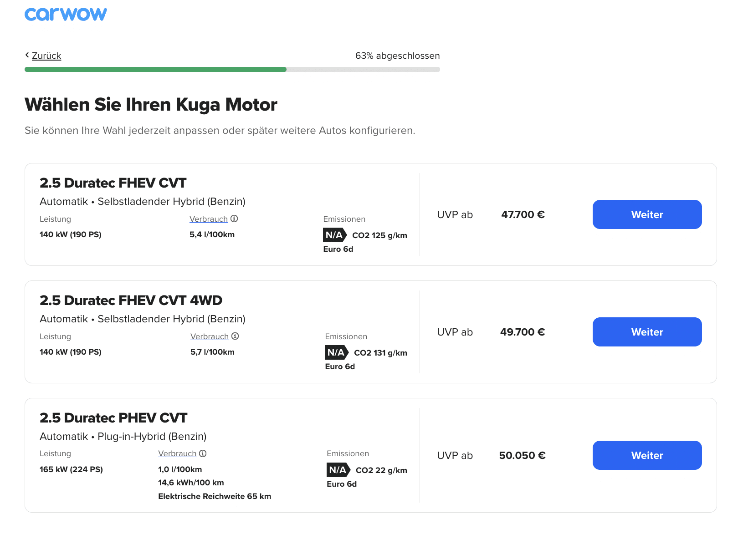Screen dimensions: 738x560
Task: Click the 2.5 Duratec FHEV CVT 4WD title
Action: (131, 300)
